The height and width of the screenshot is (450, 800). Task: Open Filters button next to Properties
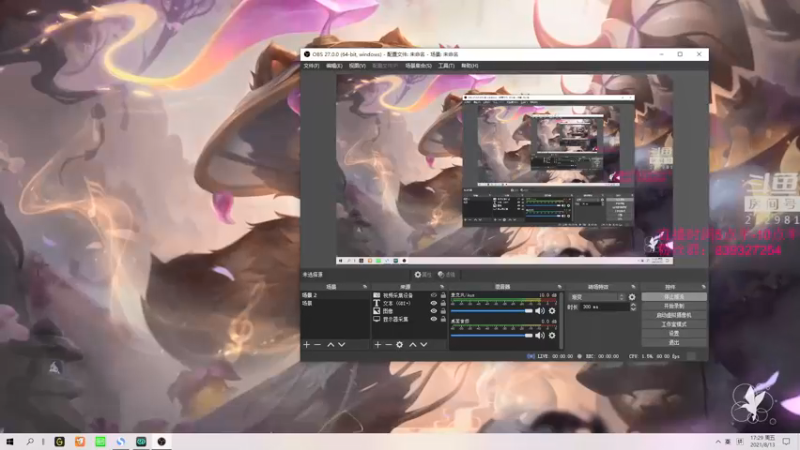(x=446, y=274)
